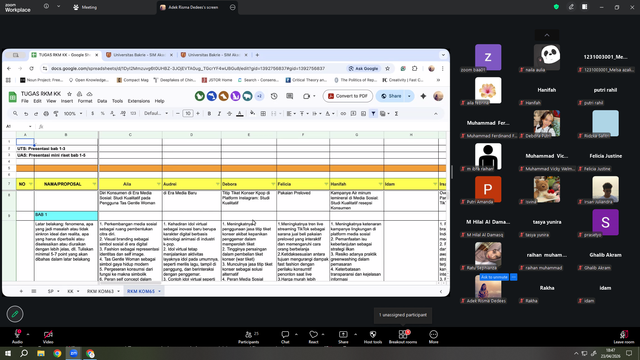Open the Format menu
The width and height of the screenshot is (640, 360).
(85, 101)
